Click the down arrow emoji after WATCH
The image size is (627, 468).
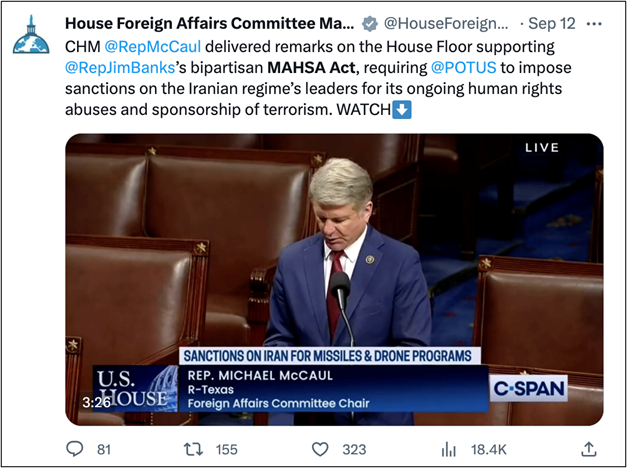pyautogui.click(x=401, y=109)
